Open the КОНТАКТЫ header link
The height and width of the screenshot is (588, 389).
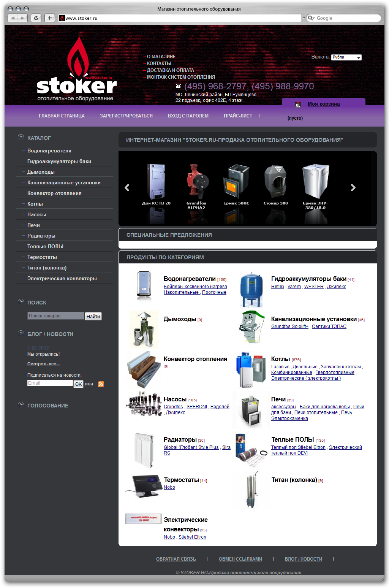point(159,63)
